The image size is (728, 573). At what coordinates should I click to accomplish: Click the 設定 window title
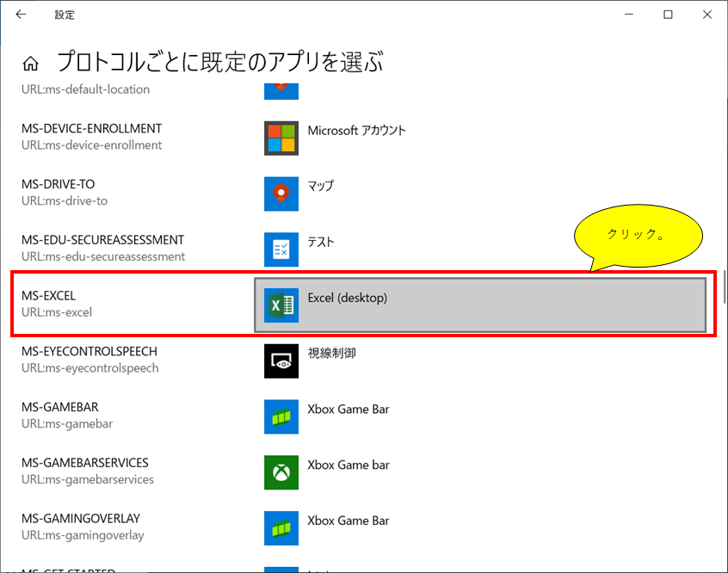(65, 15)
